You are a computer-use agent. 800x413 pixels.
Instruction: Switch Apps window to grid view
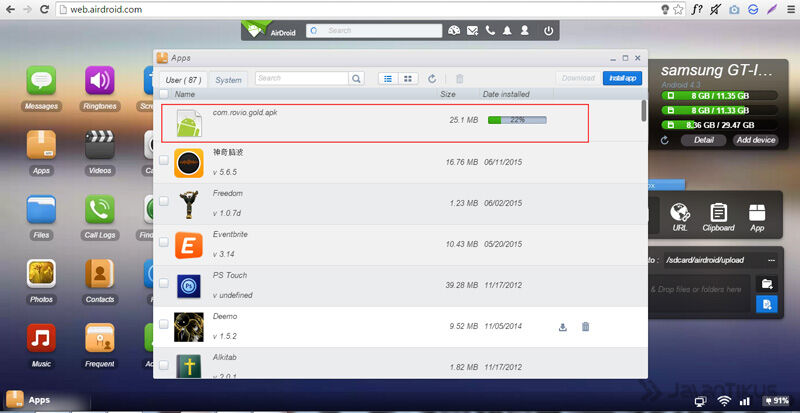[408, 79]
